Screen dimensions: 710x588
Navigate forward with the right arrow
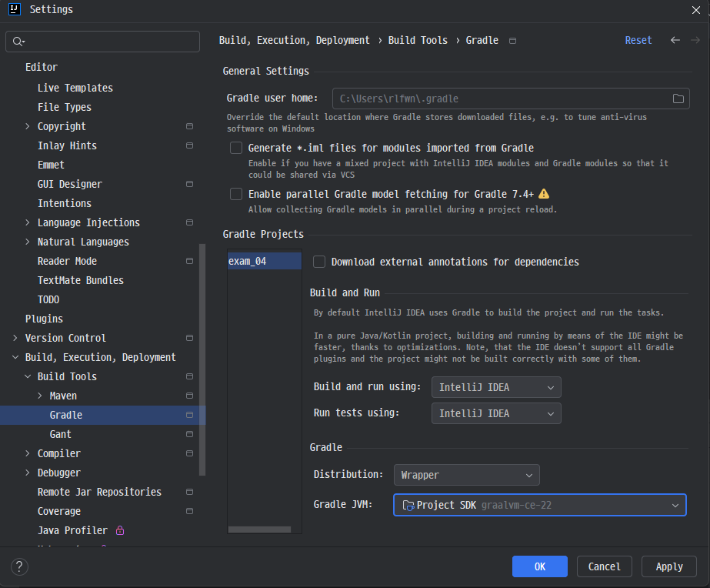pos(695,40)
